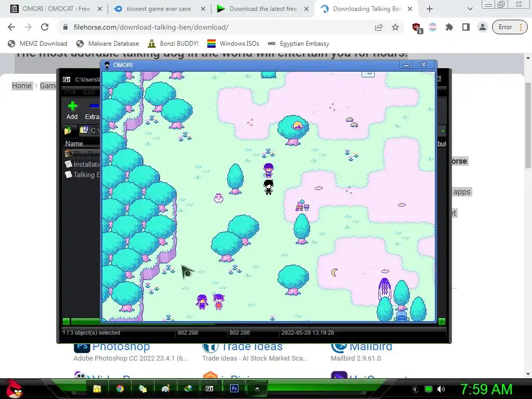Click the 7-Zip scrollbar left arrow

[x=66, y=321]
